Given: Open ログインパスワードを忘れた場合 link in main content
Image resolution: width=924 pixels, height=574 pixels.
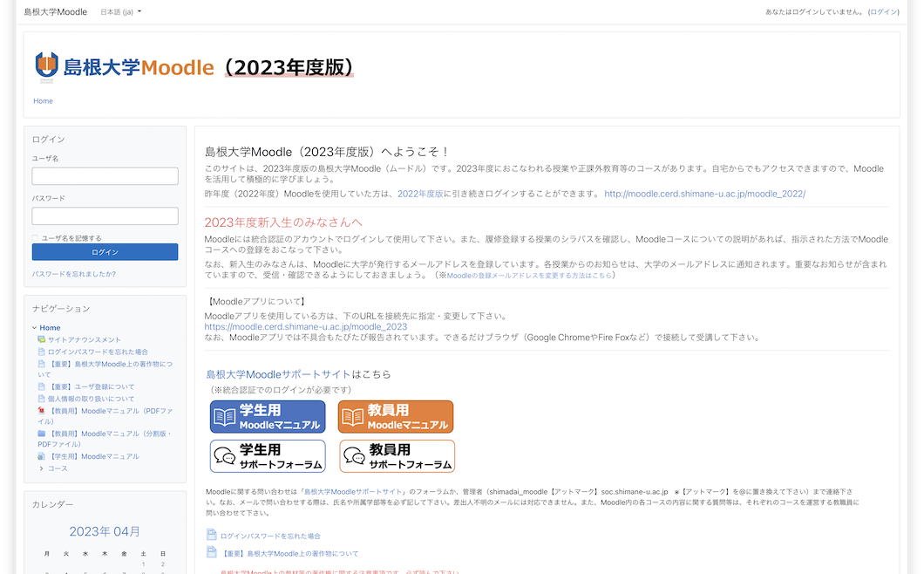Looking at the screenshot, I should (270, 536).
